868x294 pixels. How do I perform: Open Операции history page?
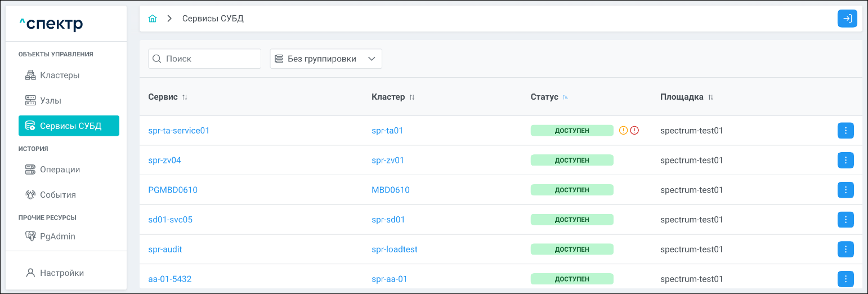[x=60, y=170]
